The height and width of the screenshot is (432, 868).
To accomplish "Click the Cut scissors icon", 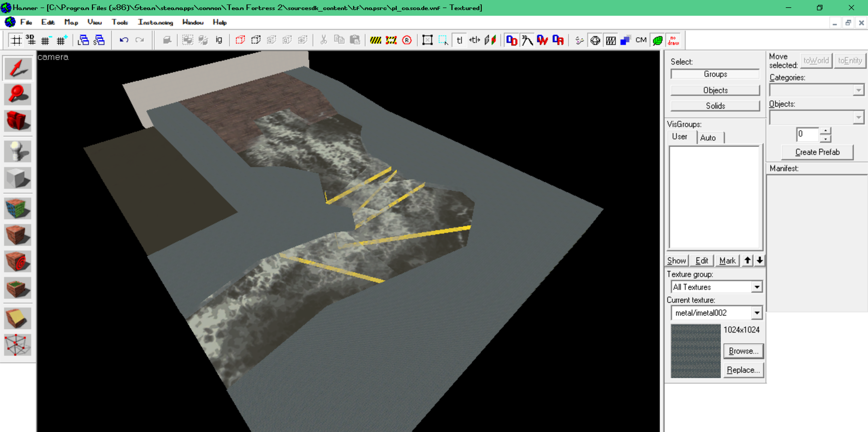I will [x=324, y=40].
